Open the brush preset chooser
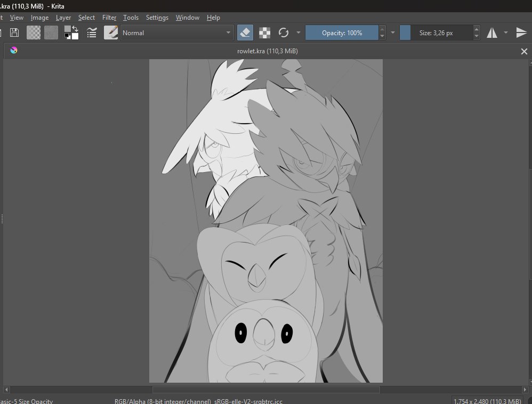 coord(110,33)
